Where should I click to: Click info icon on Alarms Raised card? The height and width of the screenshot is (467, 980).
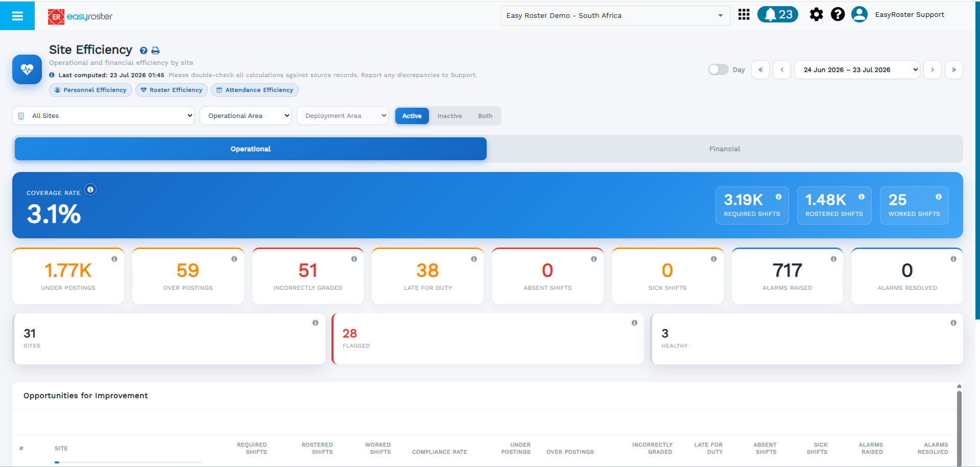tap(833, 259)
